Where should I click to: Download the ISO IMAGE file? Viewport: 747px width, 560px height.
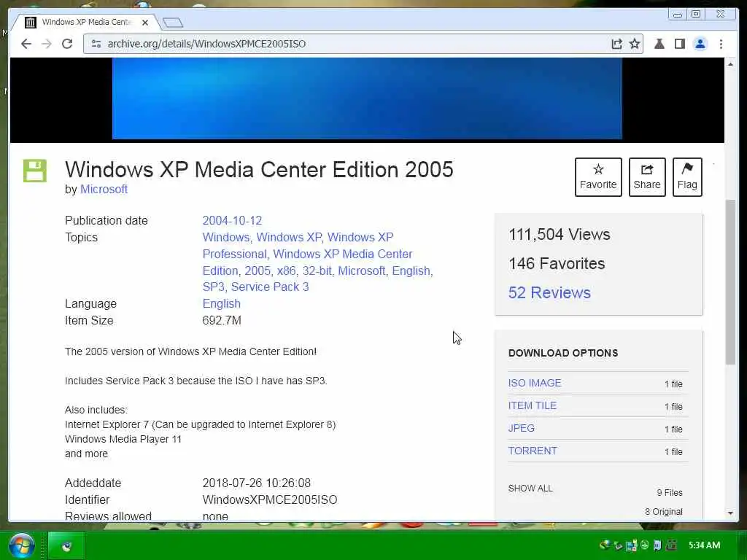coord(535,383)
